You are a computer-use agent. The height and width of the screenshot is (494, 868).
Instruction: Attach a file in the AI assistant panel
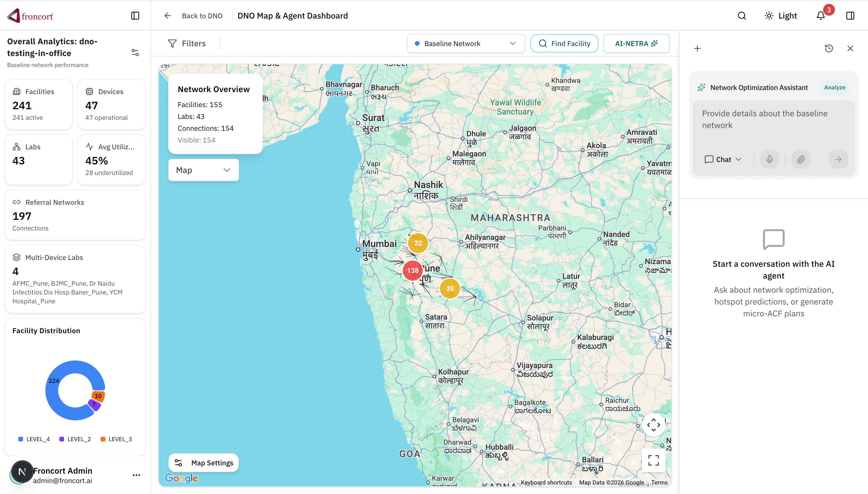click(801, 159)
